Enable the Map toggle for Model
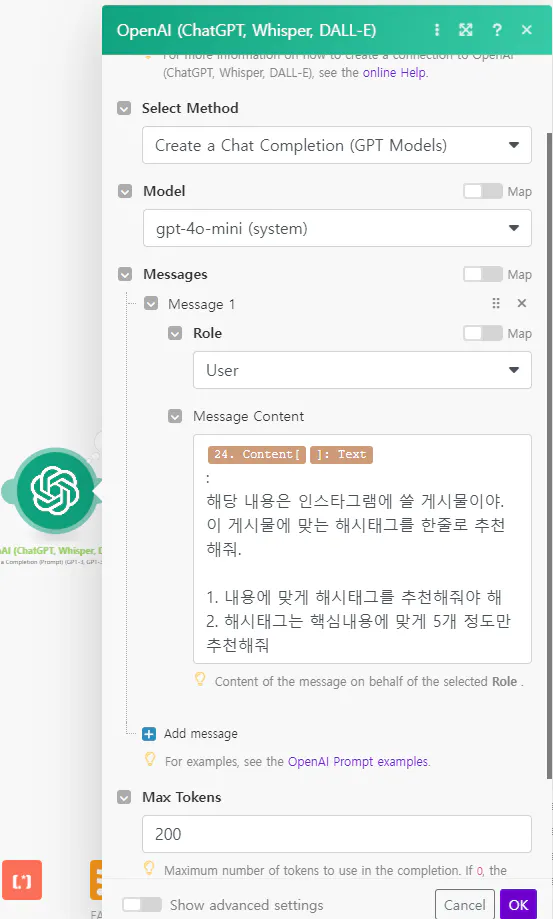Viewport: 553px width, 919px height. 483,191
